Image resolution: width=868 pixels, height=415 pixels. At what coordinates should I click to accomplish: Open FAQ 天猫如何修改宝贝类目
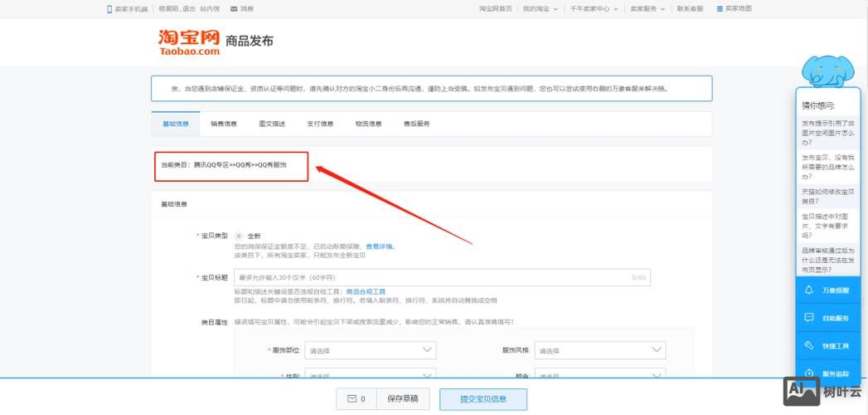pos(828,196)
